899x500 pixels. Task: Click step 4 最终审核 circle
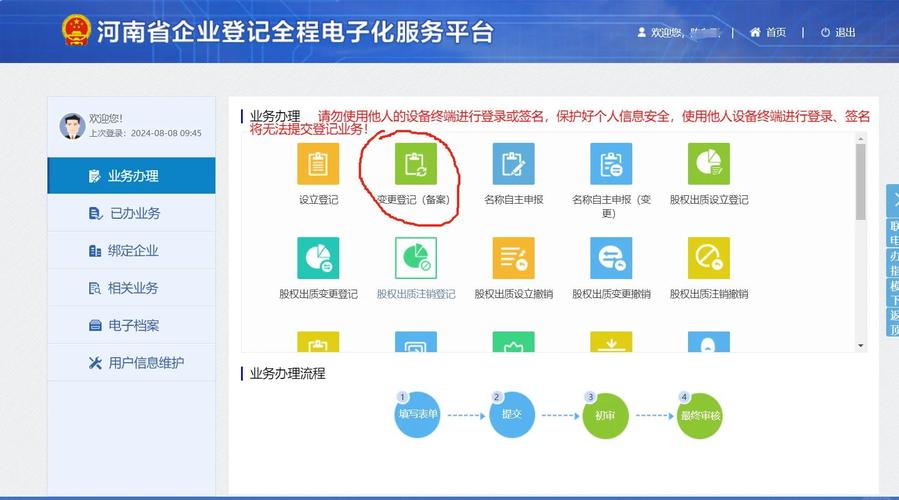coord(699,416)
